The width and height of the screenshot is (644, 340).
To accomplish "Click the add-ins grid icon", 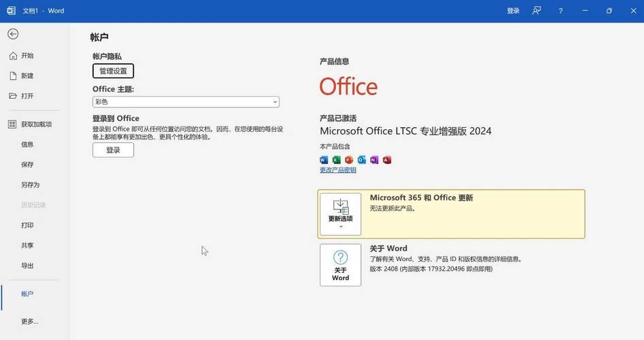I will (12, 124).
